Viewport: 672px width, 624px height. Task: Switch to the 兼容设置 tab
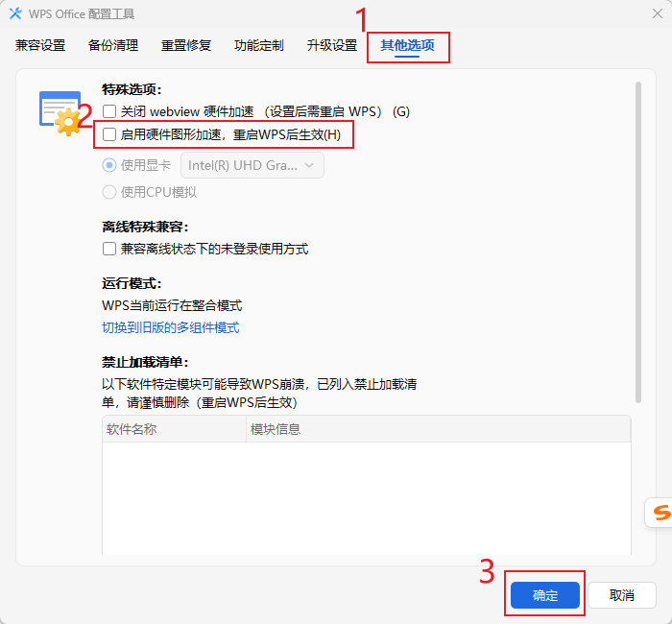pyautogui.click(x=40, y=45)
